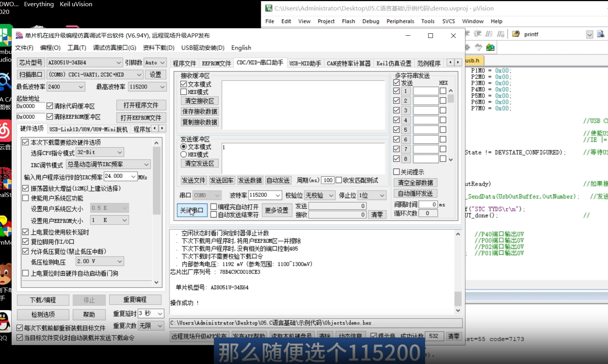Viewport: 608px width, 364px height.
Task: Open the 调试仿真接口(G) menu
Action: click(114, 48)
